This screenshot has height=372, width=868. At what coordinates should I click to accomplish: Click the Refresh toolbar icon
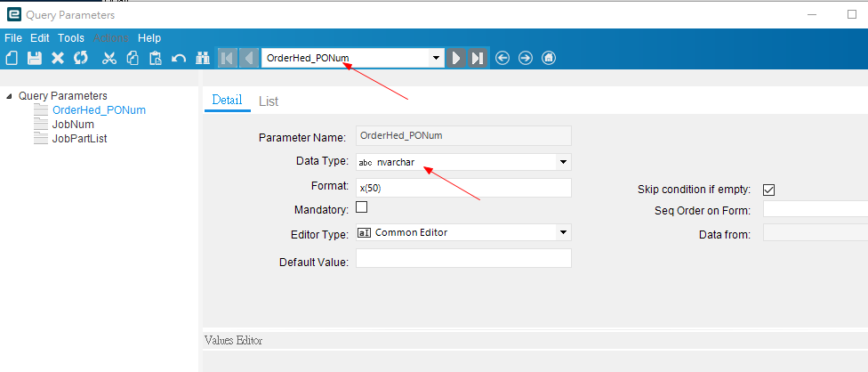[x=81, y=58]
